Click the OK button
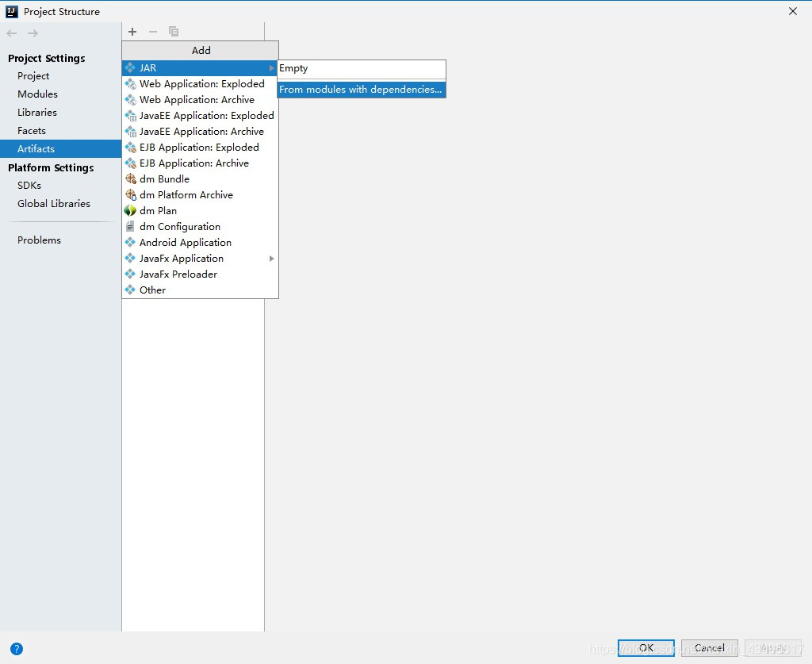The width and height of the screenshot is (812, 664). pyautogui.click(x=645, y=648)
